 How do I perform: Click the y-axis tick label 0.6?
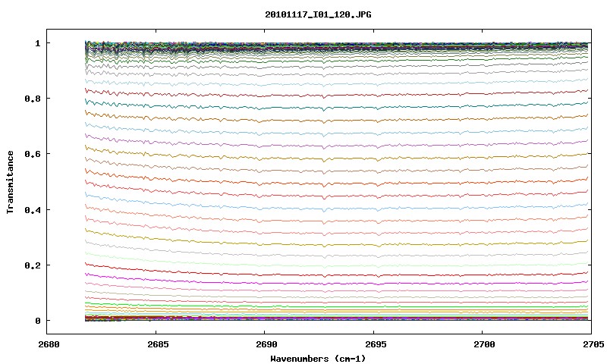pos(33,154)
